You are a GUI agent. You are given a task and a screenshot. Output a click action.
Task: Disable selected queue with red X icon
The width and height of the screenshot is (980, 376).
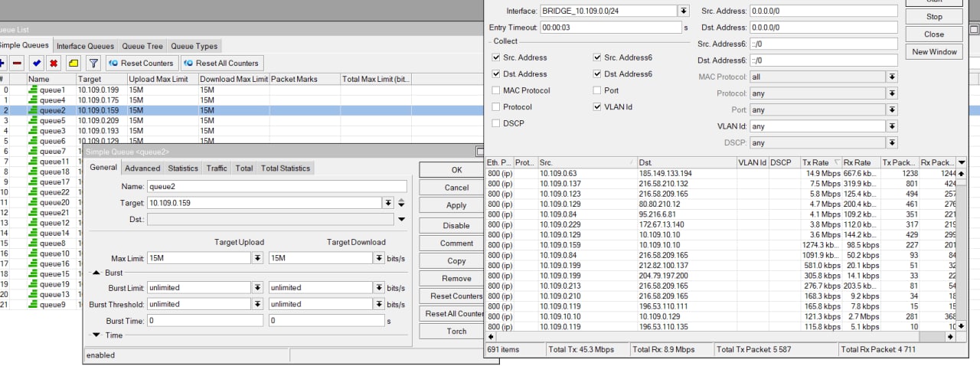[54, 63]
